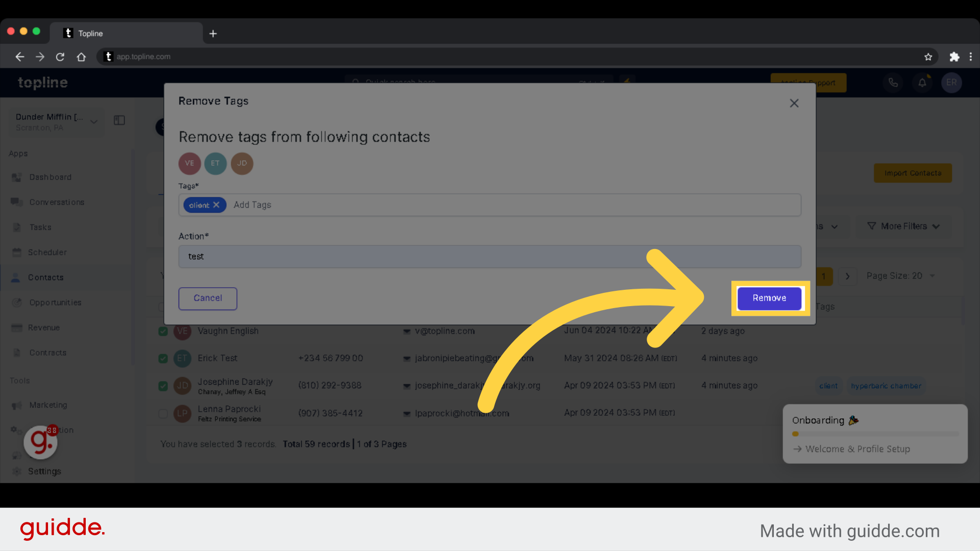Select the Import Contacts menu option
The image size is (980, 551).
913,173
